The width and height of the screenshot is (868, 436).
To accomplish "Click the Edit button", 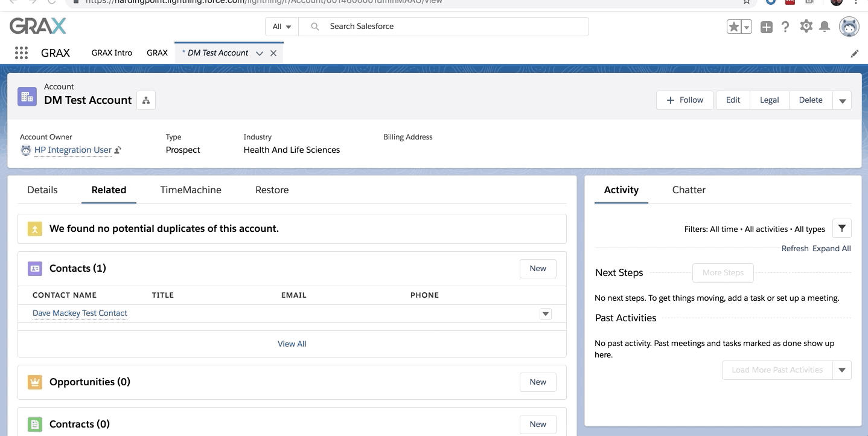I will (733, 100).
